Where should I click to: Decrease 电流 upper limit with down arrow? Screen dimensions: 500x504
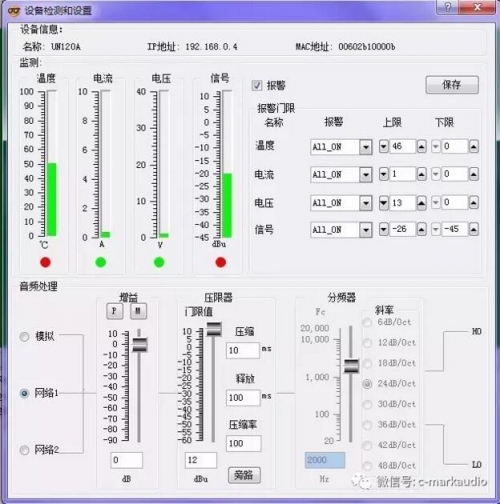(384, 174)
